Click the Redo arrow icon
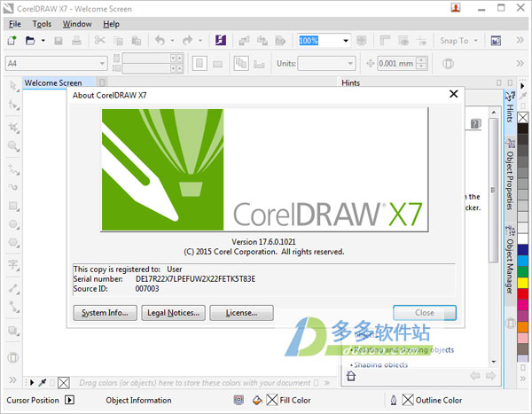The height and width of the screenshot is (414, 532). pos(187,41)
